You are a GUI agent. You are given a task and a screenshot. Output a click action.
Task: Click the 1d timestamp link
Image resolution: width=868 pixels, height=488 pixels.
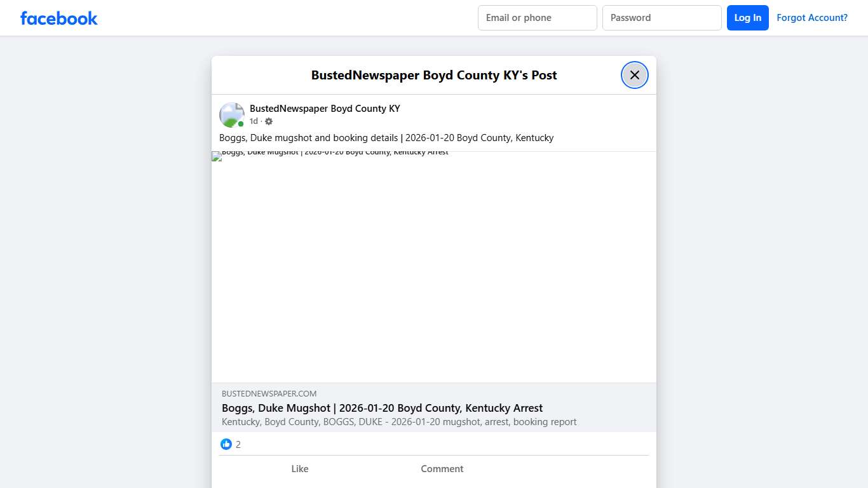pyautogui.click(x=253, y=121)
